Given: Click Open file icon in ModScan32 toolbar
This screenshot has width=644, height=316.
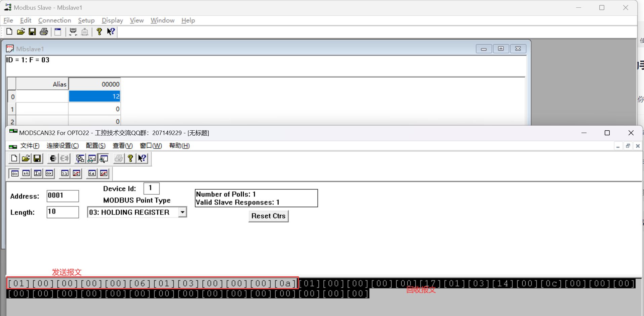Looking at the screenshot, I should click(26, 158).
